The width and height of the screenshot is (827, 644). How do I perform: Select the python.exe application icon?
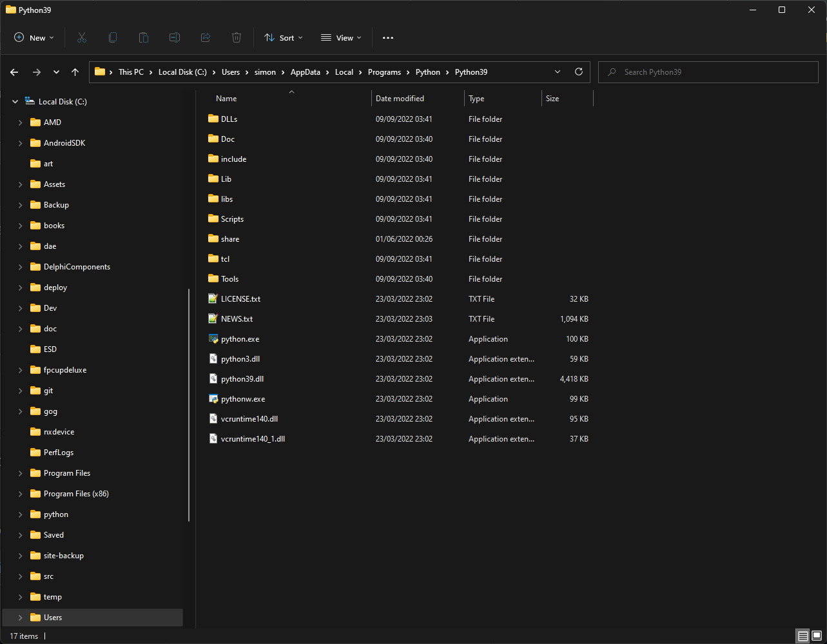[x=214, y=339]
